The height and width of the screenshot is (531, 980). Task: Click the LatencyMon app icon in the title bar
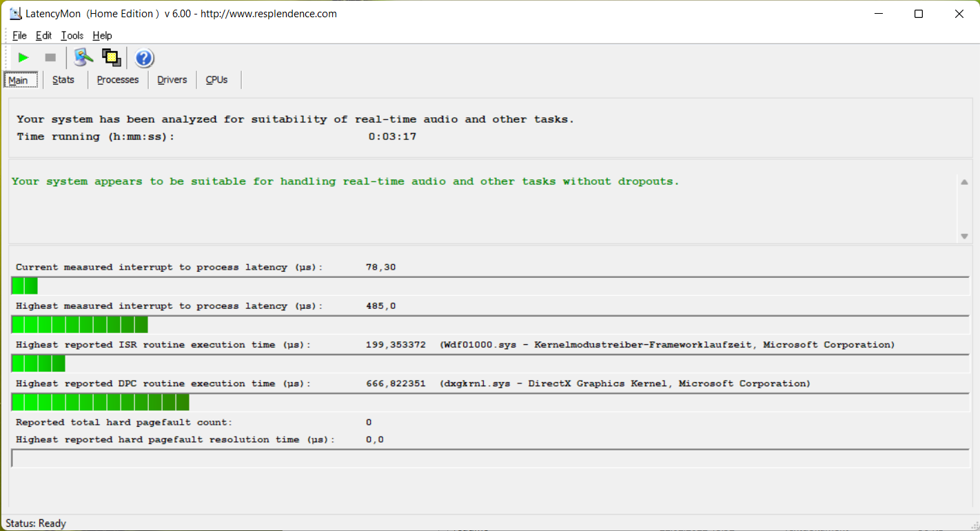[15, 14]
